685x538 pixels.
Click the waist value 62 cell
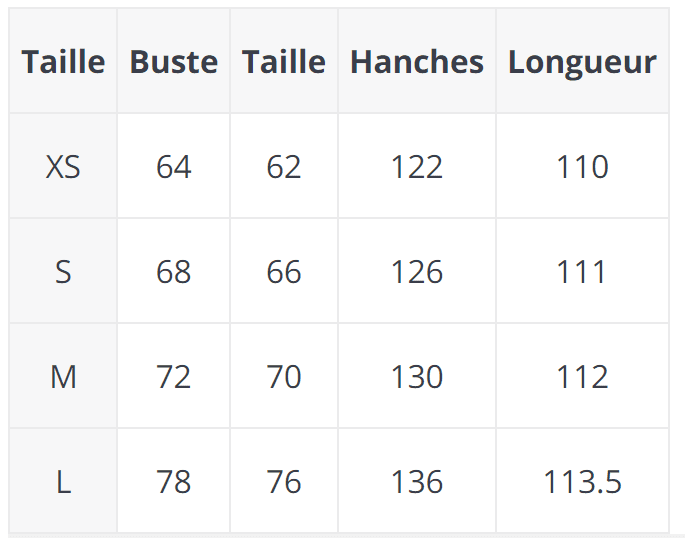[284, 167]
